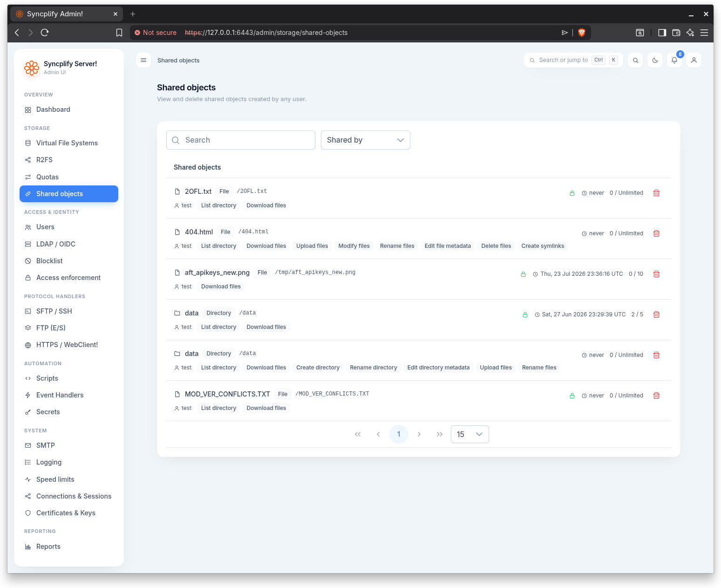The image size is (721, 588).
Task: Open Brave Shields icon
Action: pyautogui.click(x=582, y=33)
